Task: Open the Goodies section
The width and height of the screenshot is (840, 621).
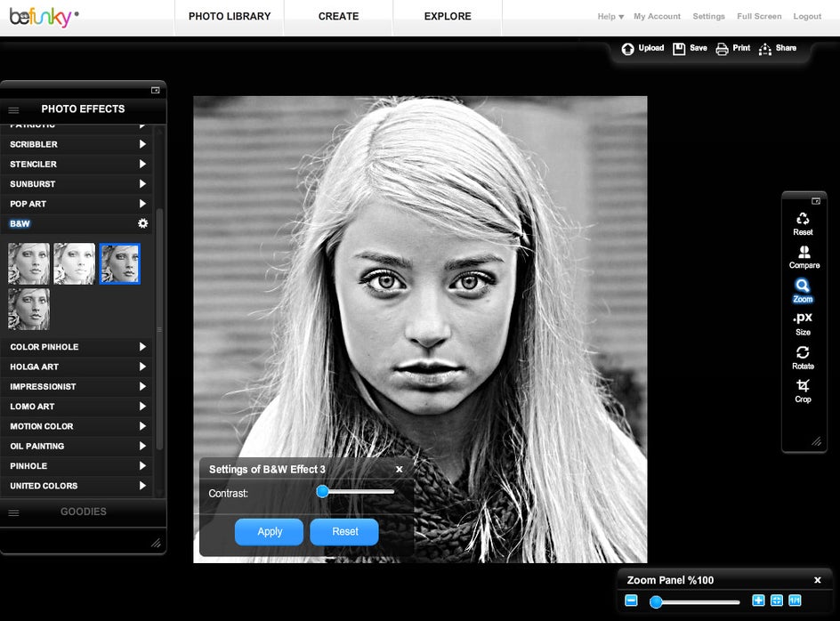Action: point(83,512)
